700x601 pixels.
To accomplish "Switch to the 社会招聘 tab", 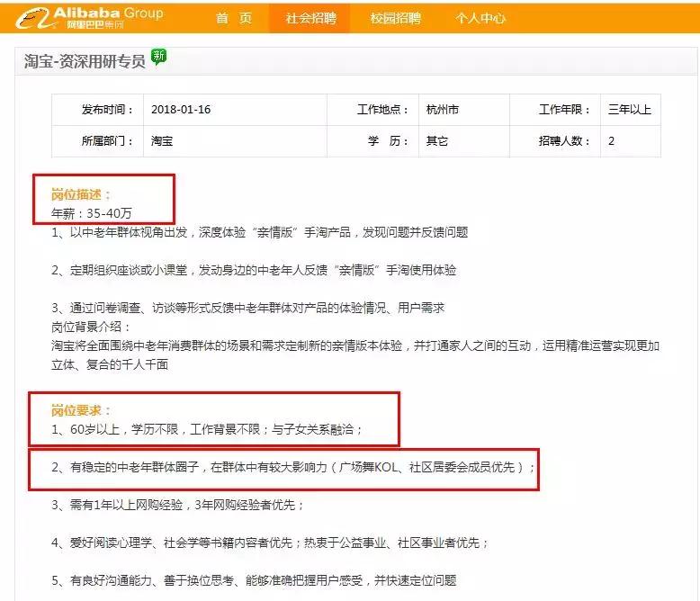I will click(x=310, y=18).
